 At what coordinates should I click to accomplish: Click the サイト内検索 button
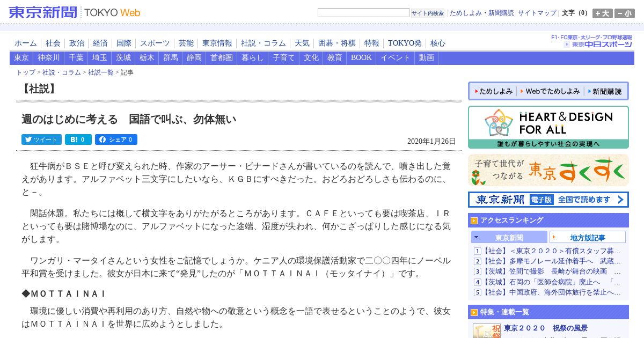pyautogui.click(x=428, y=13)
